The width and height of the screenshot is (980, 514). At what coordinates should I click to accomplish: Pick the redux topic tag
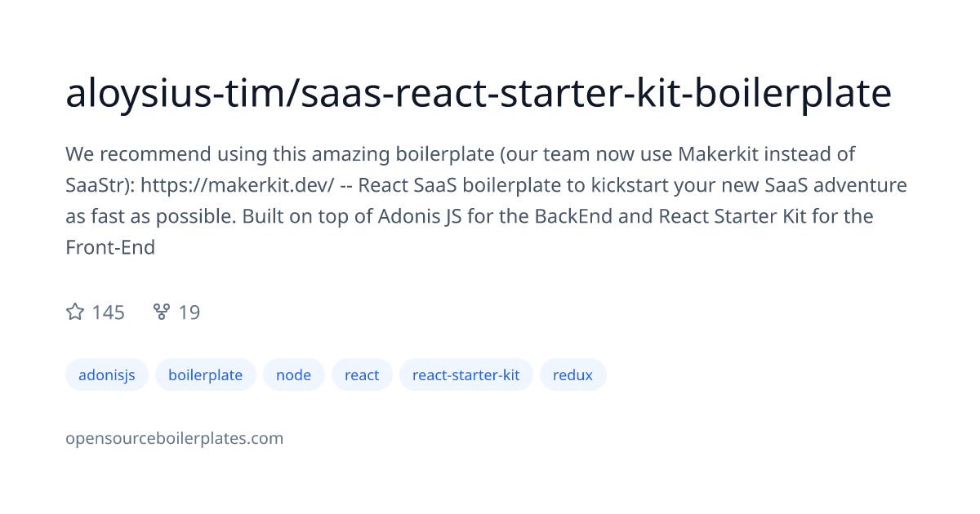click(x=573, y=375)
